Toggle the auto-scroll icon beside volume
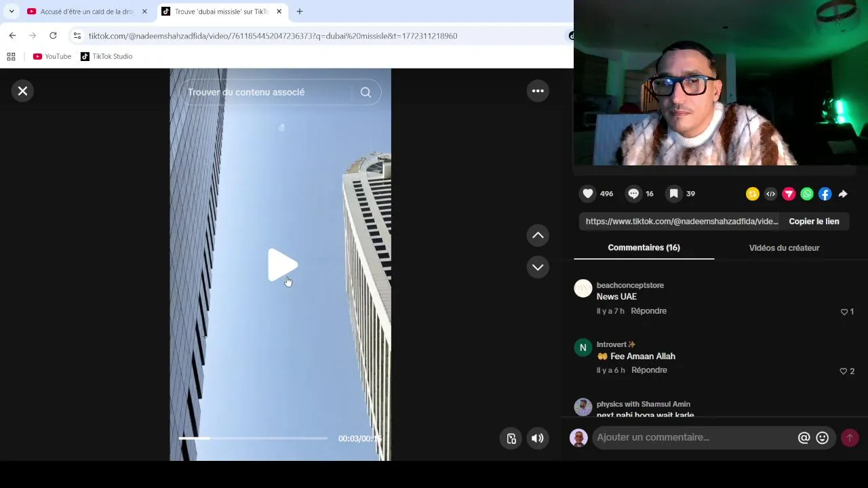The image size is (868, 488). click(x=511, y=439)
